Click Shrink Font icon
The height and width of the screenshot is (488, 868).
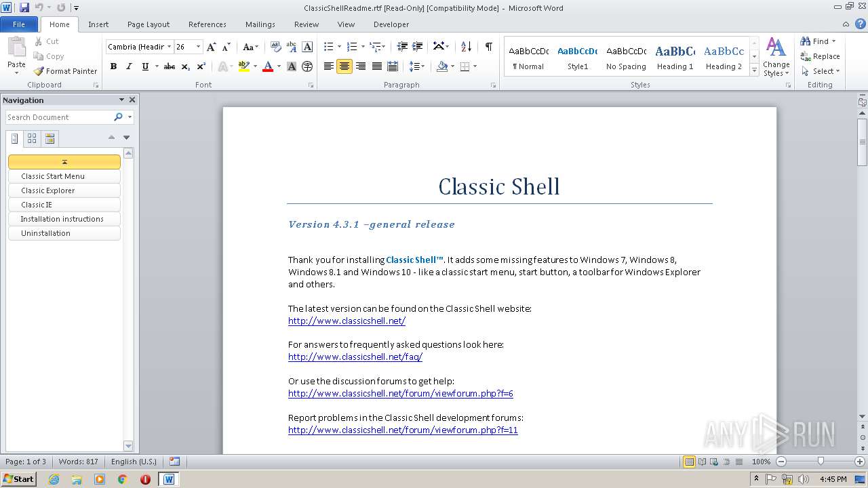coord(227,47)
